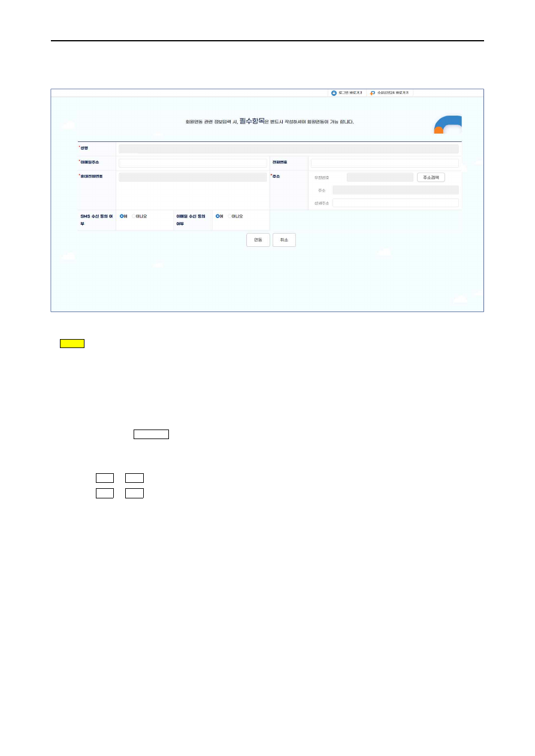Click the blue and orange logo graphic
Image resolution: width=535 pixels, height=756 pixels.
coord(448,125)
